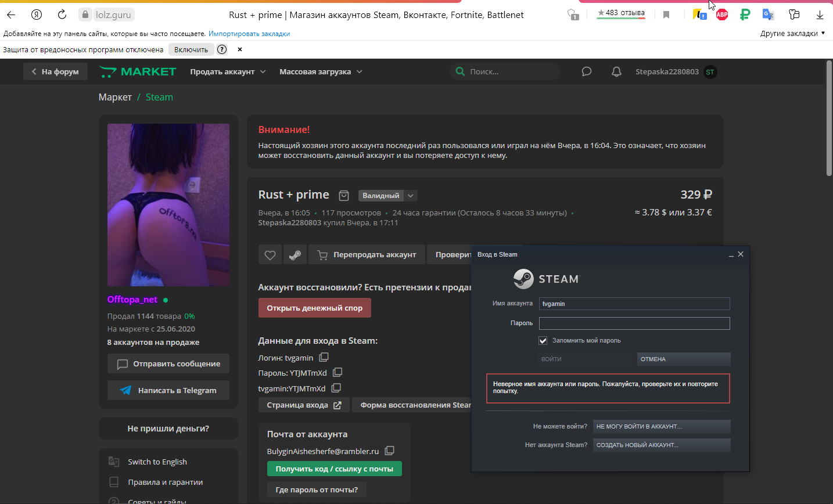Add the account to favorites with heart icon
Image resolution: width=833 pixels, height=504 pixels.
point(270,254)
